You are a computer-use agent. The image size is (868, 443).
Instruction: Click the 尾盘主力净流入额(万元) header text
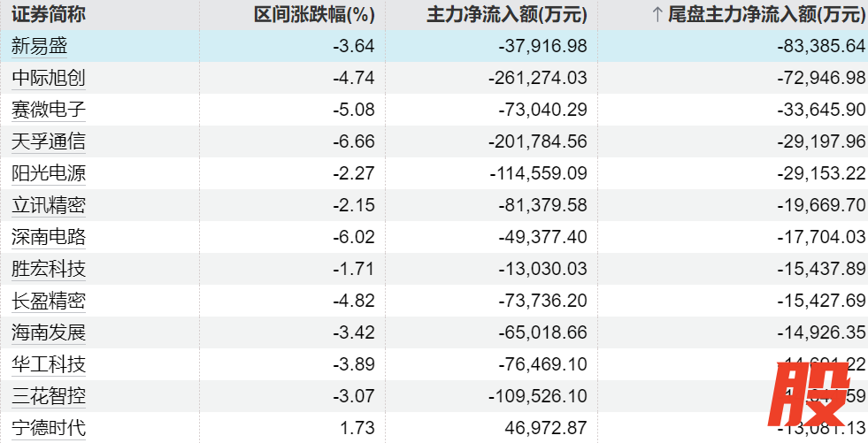point(766,14)
